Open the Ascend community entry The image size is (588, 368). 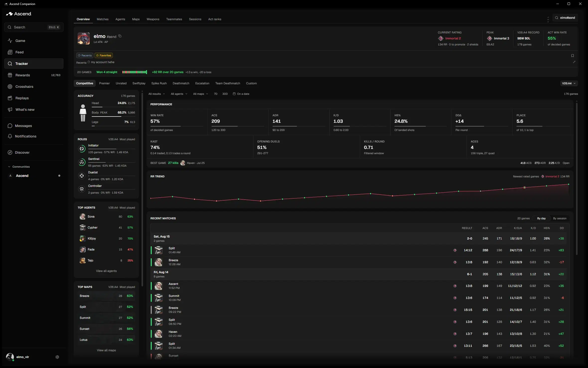[x=34, y=176]
